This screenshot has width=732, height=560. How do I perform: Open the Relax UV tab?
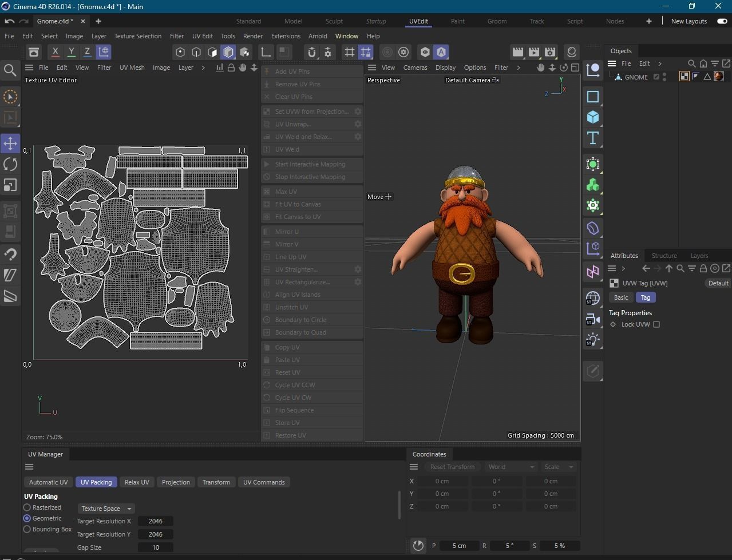coord(137,482)
